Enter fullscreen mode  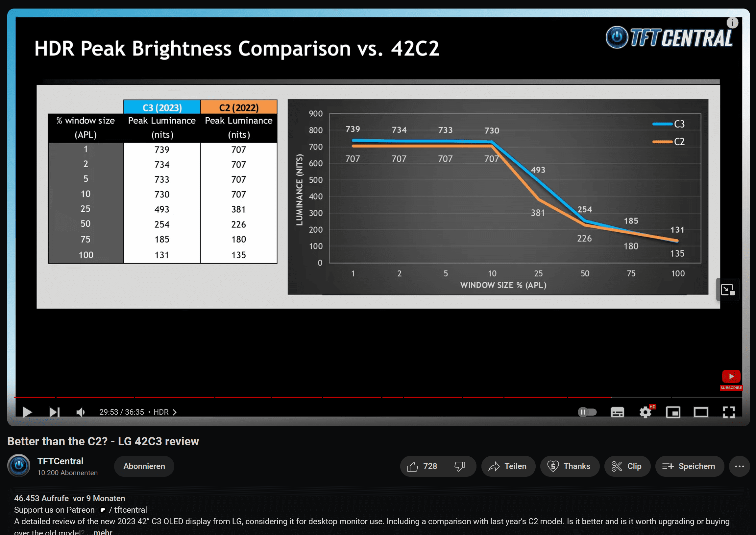(x=729, y=412)
